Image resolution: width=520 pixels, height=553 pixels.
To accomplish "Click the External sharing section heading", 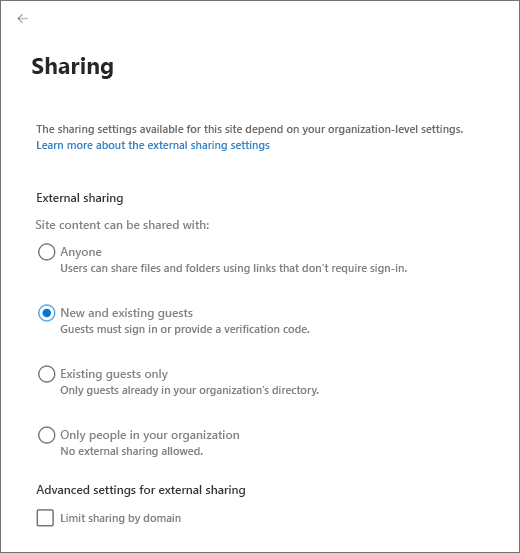I will [x=80, y=198].
